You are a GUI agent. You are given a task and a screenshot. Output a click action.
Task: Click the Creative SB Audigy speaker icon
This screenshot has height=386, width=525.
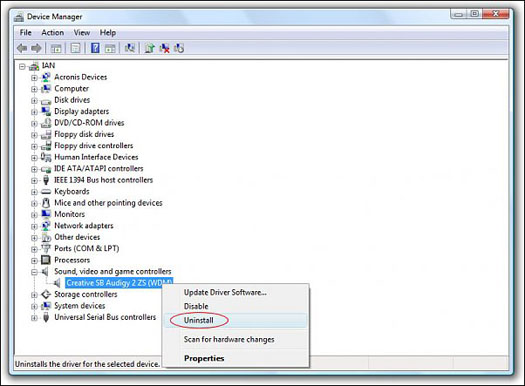[x=58, y=283]
